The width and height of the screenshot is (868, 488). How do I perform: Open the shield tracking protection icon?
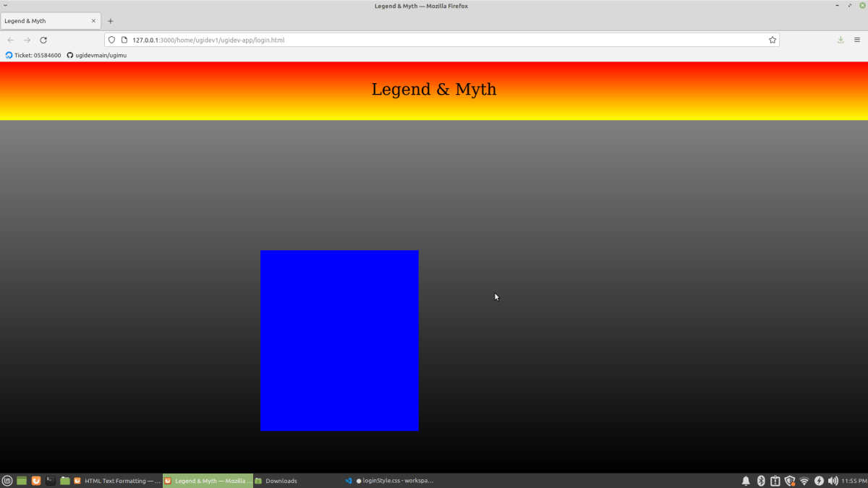(x=112, y=40)
